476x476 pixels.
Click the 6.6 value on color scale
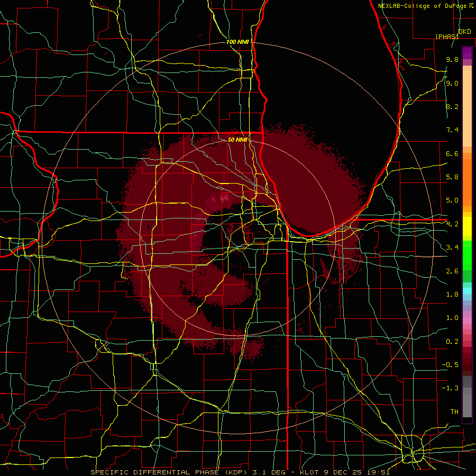click(452, 153)
